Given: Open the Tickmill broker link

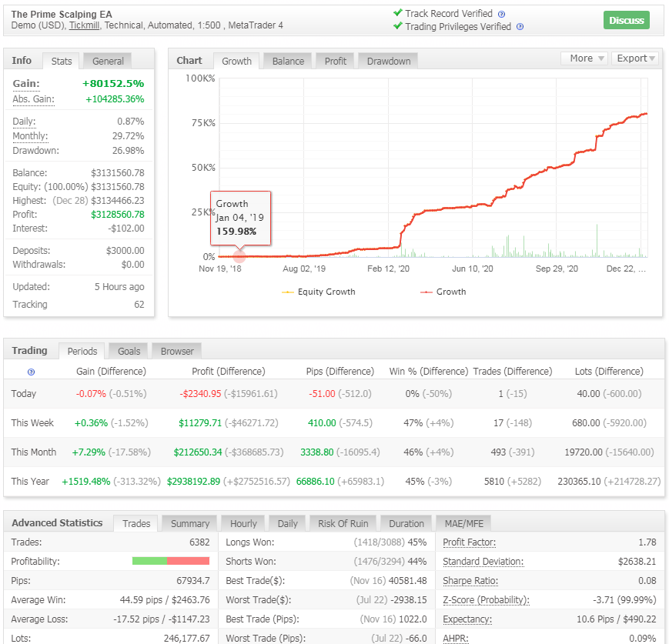Looking at the screenshot, I should (x=84, y=25).
